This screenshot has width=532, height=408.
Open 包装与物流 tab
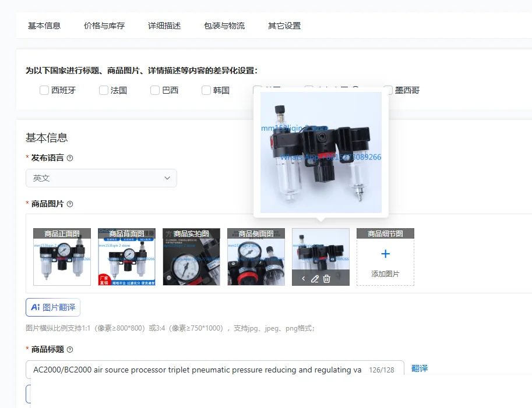point(224,26)
